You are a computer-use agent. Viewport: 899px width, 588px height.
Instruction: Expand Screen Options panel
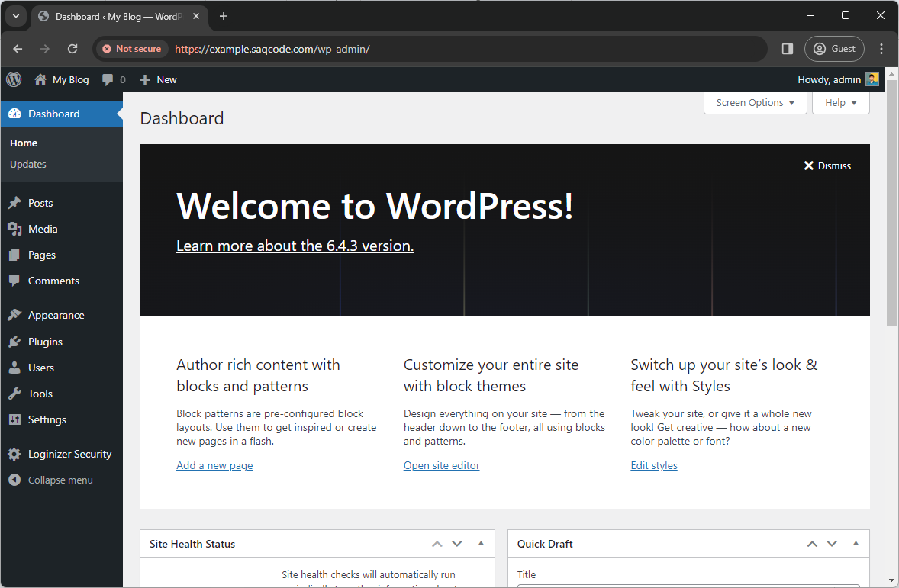(x=755, y=103)
